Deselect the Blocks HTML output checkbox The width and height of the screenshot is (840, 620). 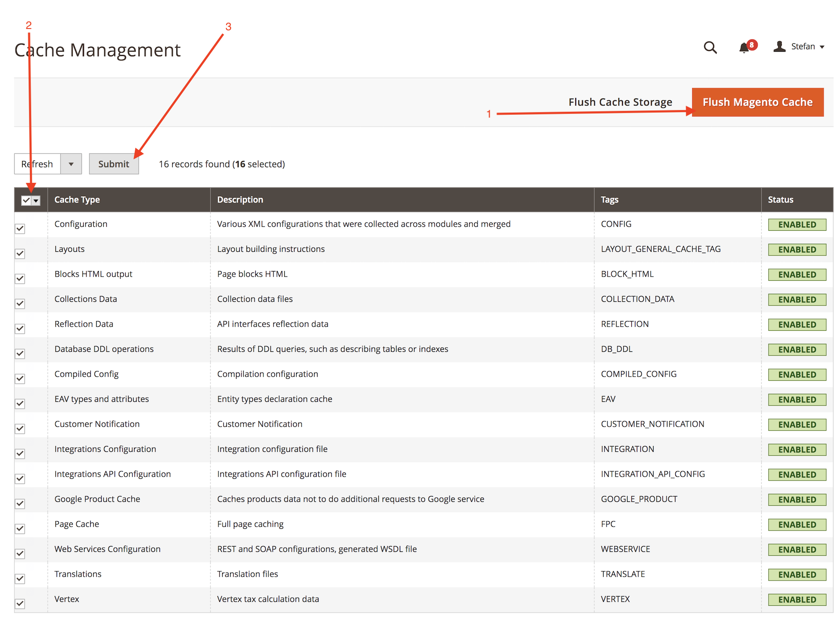pos(20,279)
